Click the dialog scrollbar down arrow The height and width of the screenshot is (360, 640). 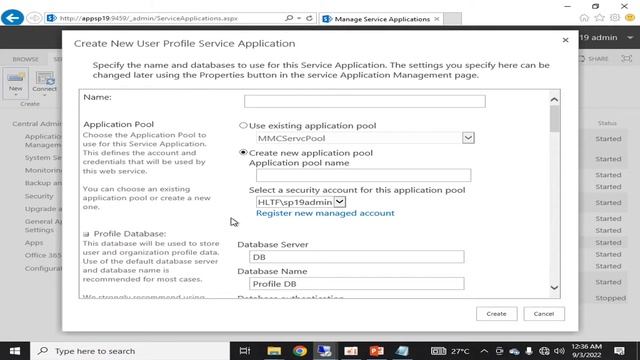coord(554,288)
